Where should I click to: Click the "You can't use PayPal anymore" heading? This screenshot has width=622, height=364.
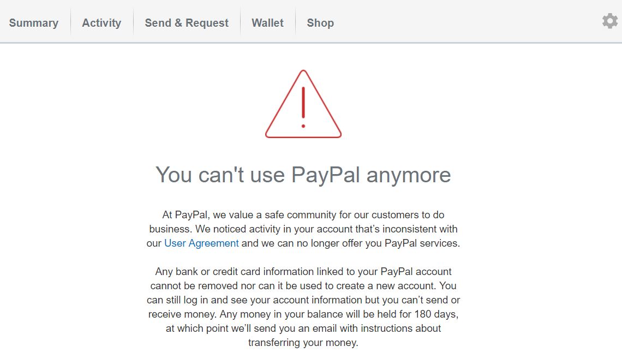click(303, 175)
